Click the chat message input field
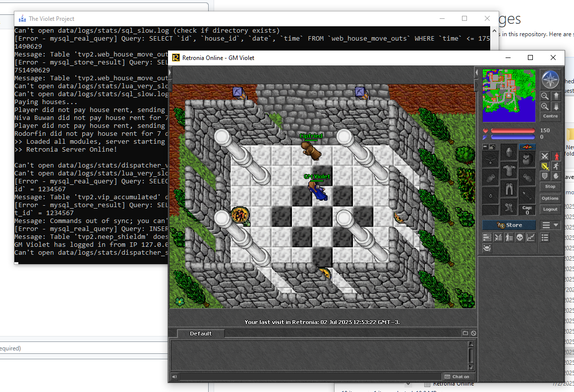The height and width of the screenshot is (392, 574). click(307, 377)
